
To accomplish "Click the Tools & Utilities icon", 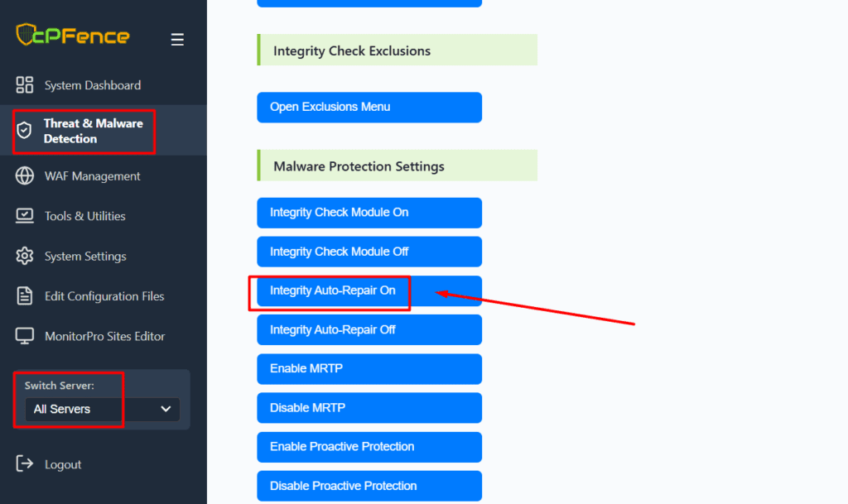I will coord(25,216).
